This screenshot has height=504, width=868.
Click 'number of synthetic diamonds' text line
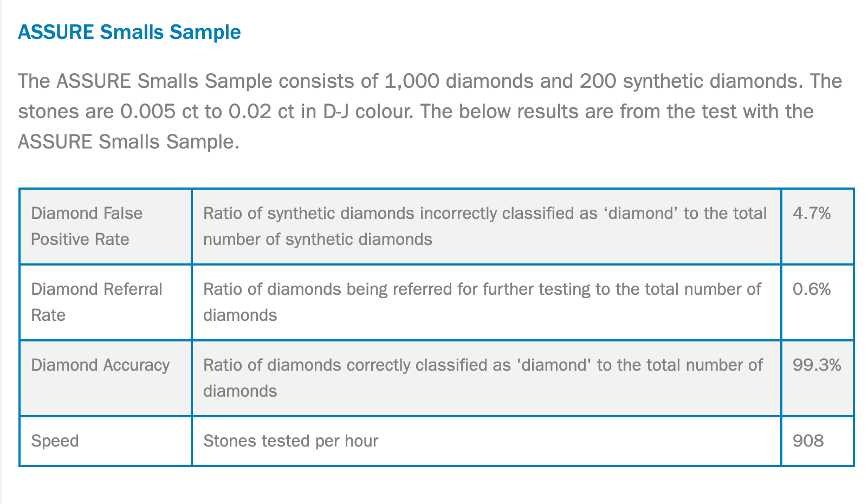318,240
